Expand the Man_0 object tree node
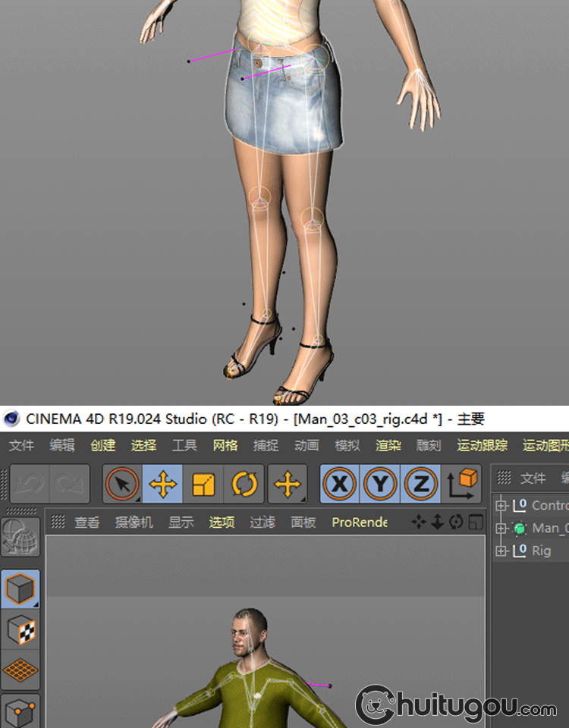The image size is (569, 728). [500, 528]
